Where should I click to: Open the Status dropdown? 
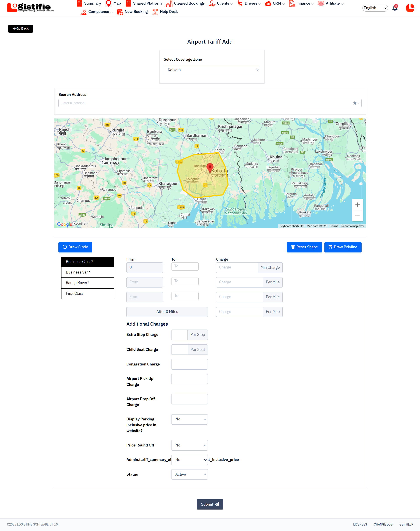point(189,474)
